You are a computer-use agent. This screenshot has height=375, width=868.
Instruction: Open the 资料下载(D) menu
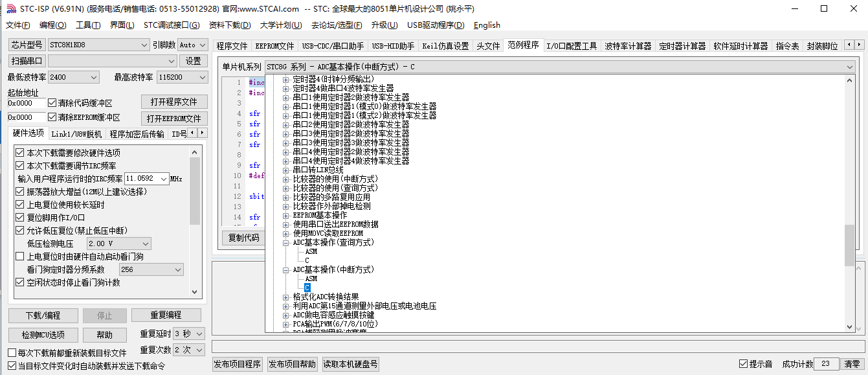230,25
